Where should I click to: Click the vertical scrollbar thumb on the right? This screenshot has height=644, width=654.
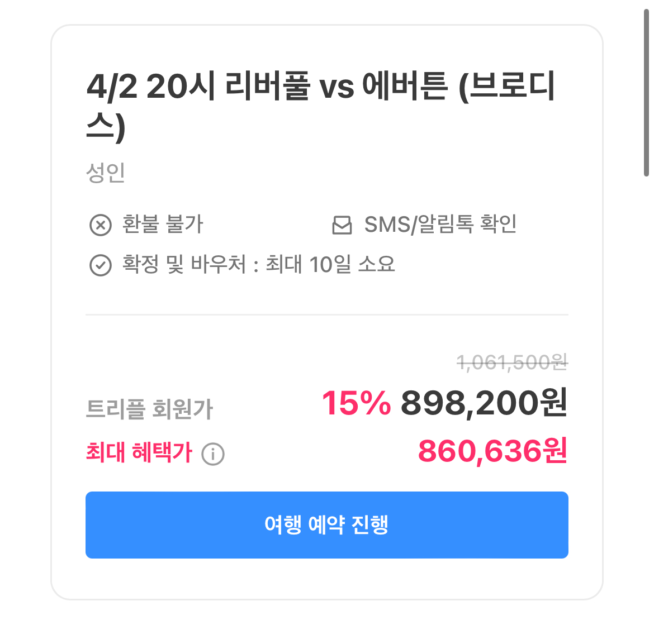tap(646, 93)
